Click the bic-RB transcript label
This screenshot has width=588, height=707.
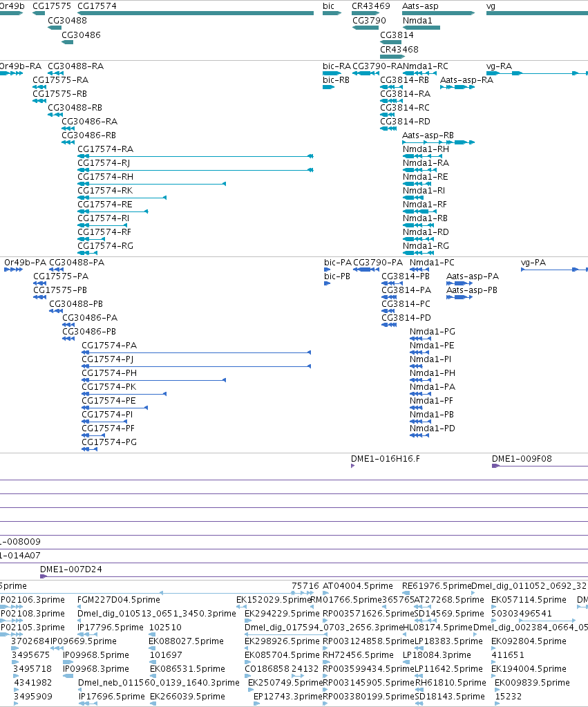point(336,79)
